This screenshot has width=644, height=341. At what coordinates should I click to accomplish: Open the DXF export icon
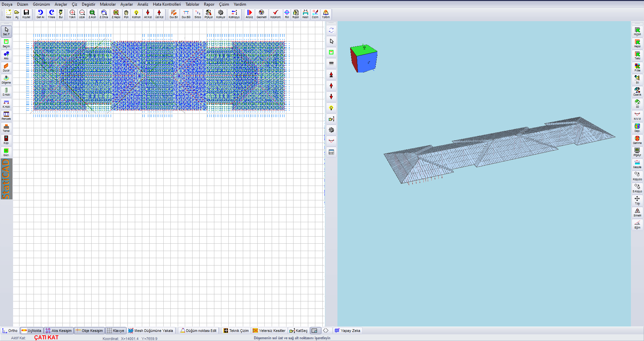pos(331,152)
